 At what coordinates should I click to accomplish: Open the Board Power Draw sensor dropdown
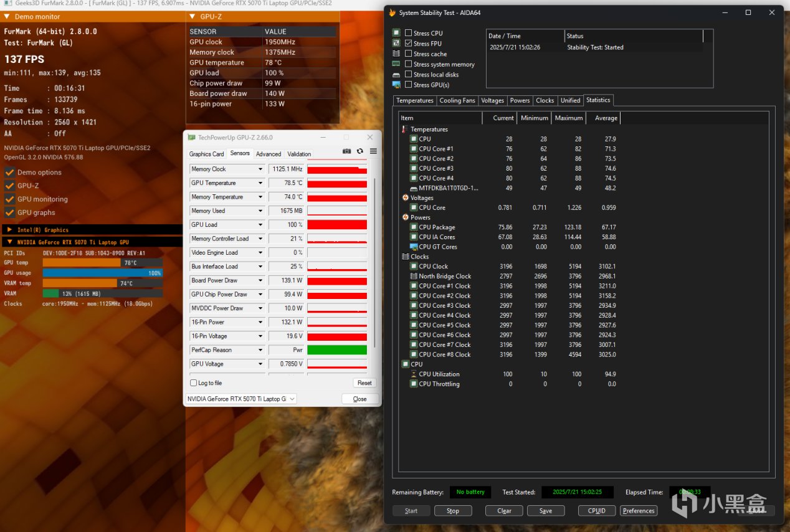point(260,280)
